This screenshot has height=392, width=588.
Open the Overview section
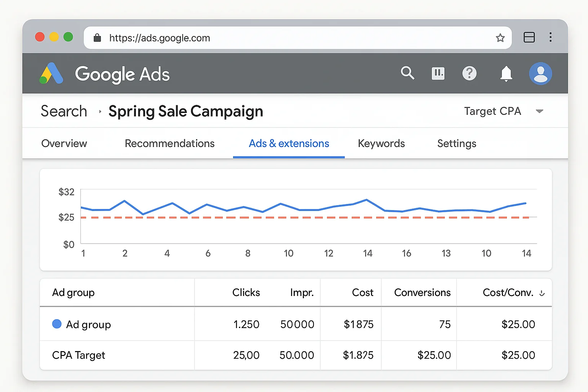(64, 144)
